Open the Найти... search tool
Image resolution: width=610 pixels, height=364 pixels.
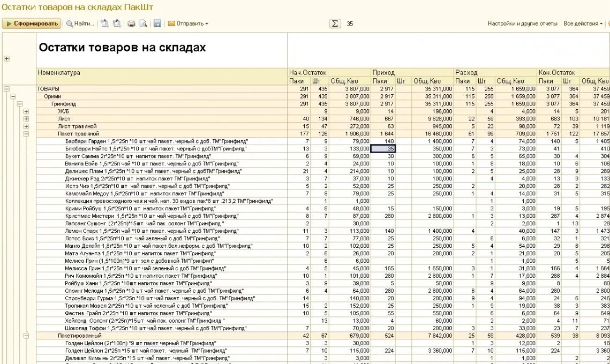(80, 24)
